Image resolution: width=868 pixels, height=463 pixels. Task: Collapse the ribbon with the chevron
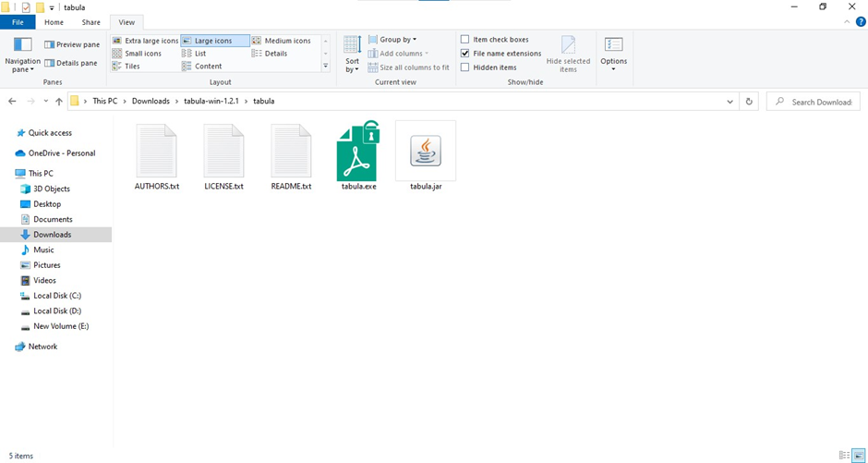[x=847, y=22]
